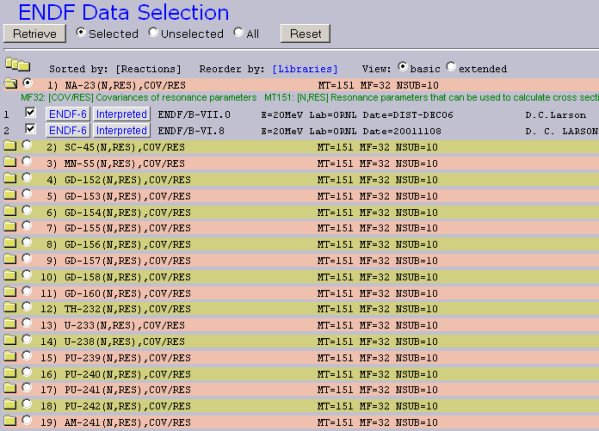Open the TH-232 folder icon
This screenshot has width=599, height=431.
(10, 308)
